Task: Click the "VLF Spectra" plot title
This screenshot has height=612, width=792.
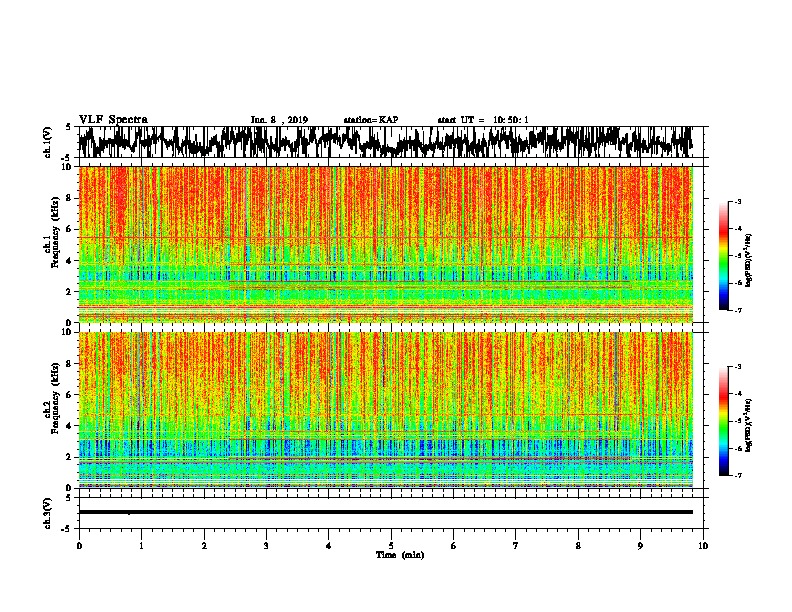Action: 113,120
